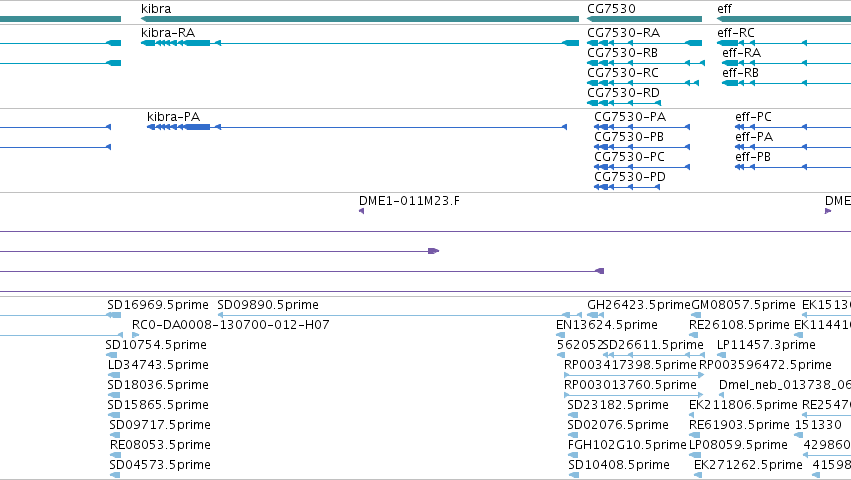Viewport: 851px width, 480px height.
Task: Click EST label SD18036.5prime
Action: (x=158, y=385)
